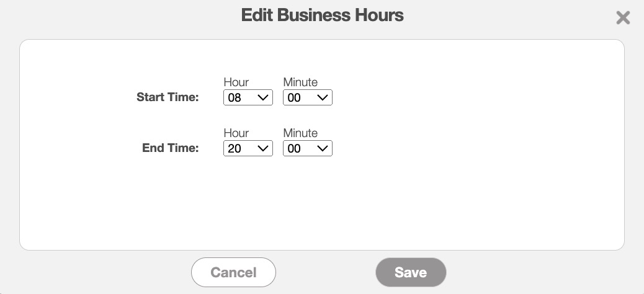Click the Cancel button
644x294 pixels.
[x=233, y=272]
